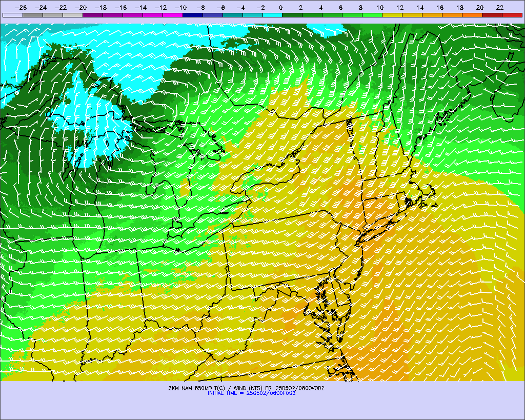The image size is (525, 420).
Task: Click the 20 legend label
Action: coord(480,8)
